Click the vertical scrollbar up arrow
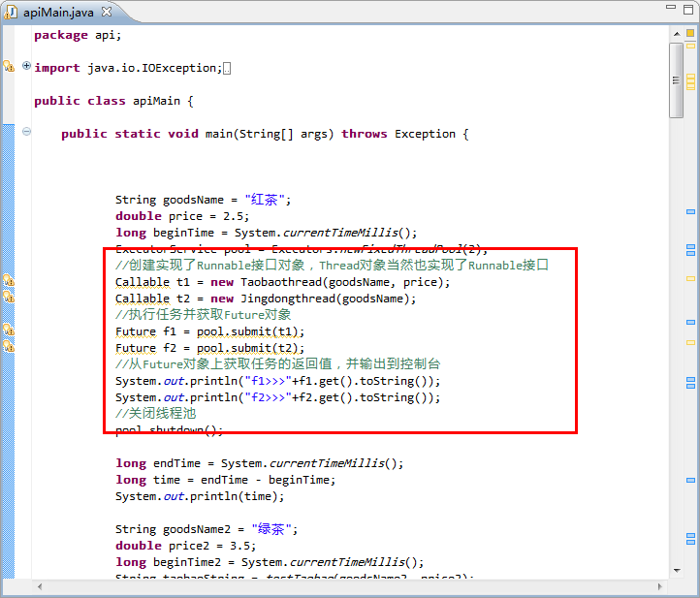The image size is (700, 598). (677, 34)
